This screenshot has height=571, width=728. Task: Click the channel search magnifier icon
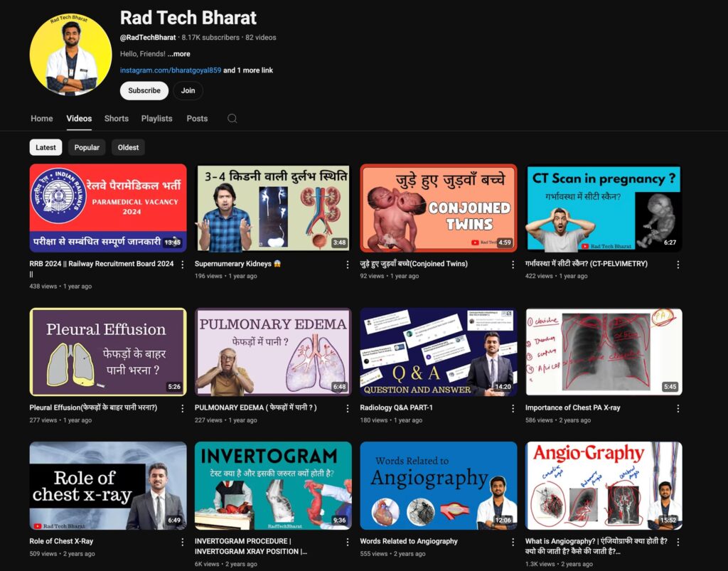[x=232, y=118]
